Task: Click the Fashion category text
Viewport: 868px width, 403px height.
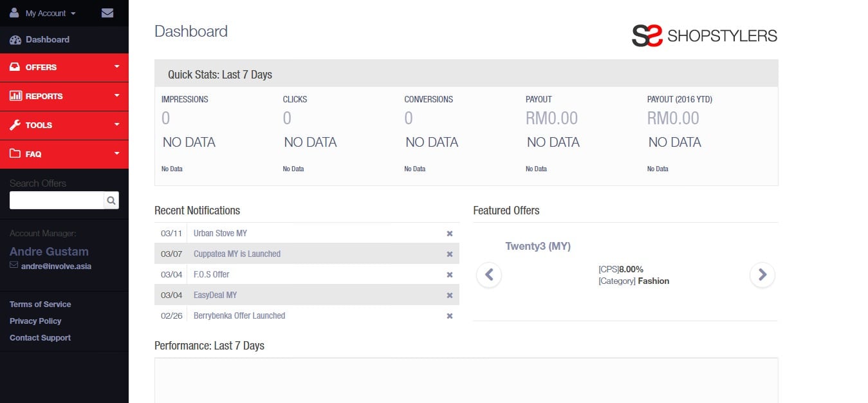Action: click(x=654, y=281)
